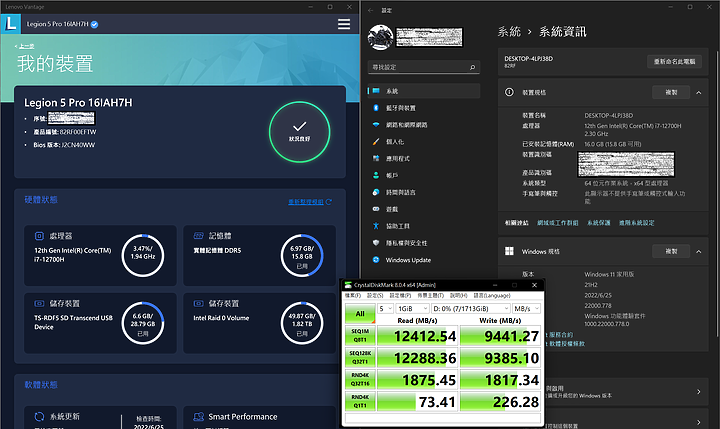Go back via the 上一步 link
720x429 pixels.
point(26,46)
